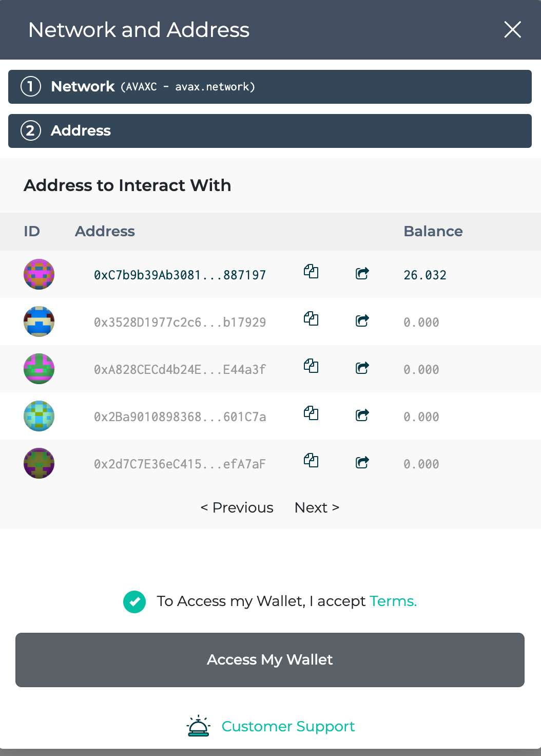The height and width of the screenshot is (756, 541).
Task: Open the Terms link
Action: pos(393,601)
